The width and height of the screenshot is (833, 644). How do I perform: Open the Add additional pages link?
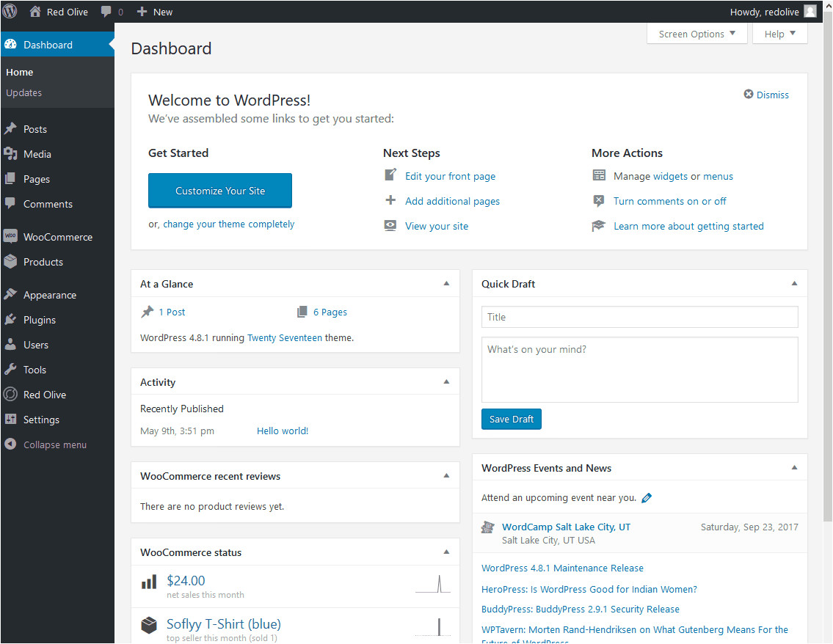[452, 201]
